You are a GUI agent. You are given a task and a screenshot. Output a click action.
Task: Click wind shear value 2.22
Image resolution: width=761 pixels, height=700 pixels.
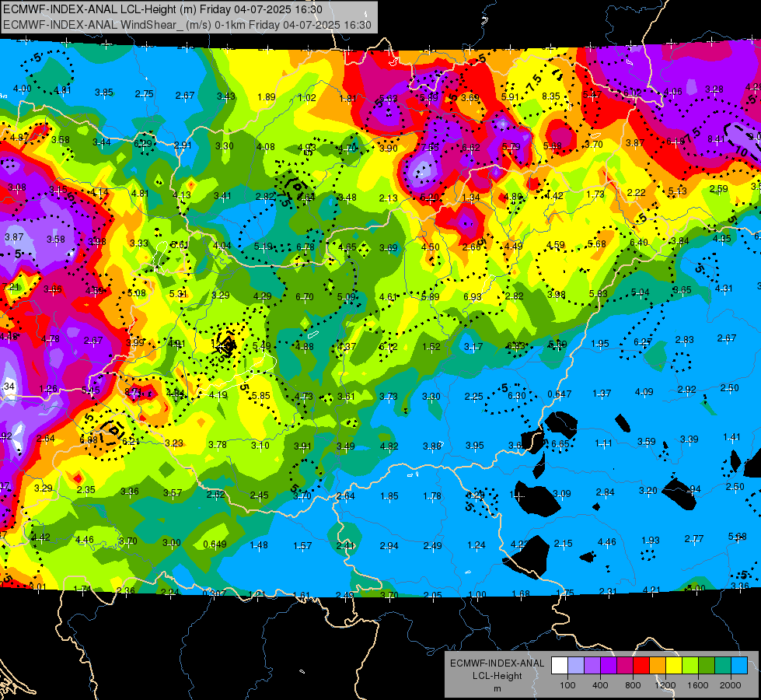point(636,192)
